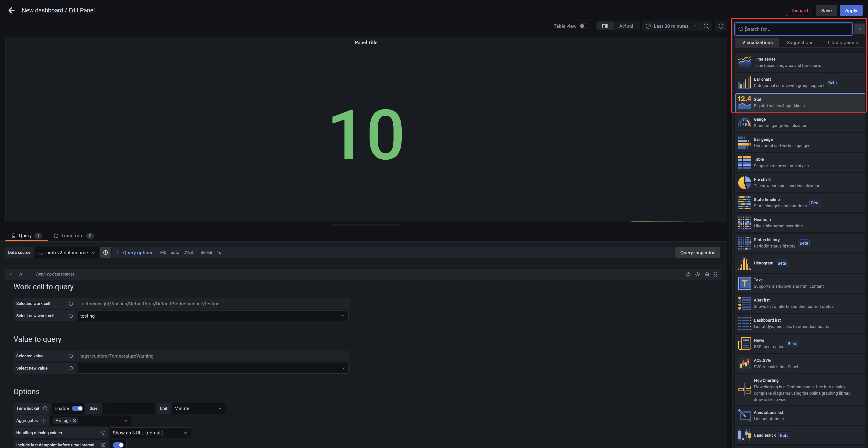Click info icon next to Aggregates
868x448 pixels.
(x=43, y=421)
